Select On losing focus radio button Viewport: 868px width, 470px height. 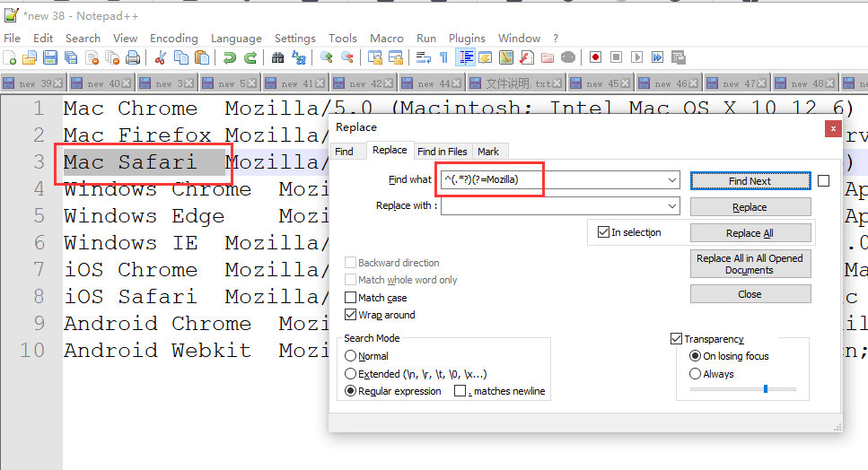696,356
